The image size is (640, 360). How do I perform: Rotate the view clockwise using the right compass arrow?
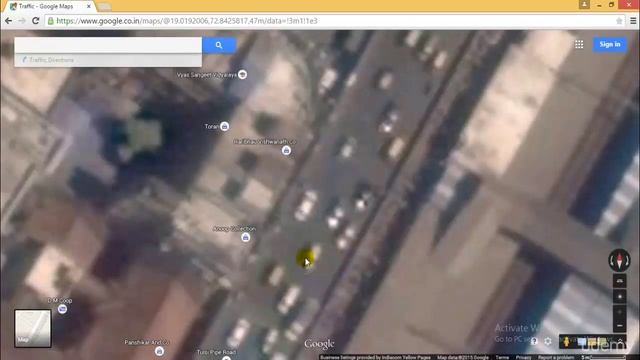pos(627,260)
